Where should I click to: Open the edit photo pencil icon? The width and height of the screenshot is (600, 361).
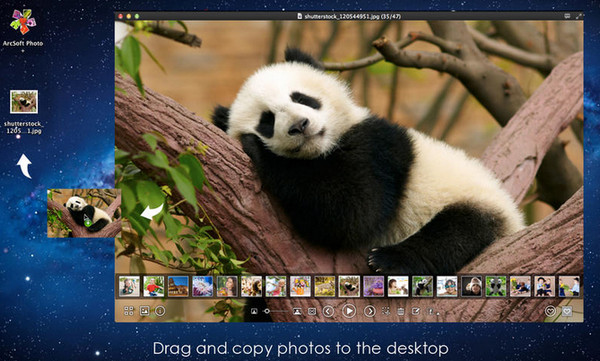(x=416, y=311)
